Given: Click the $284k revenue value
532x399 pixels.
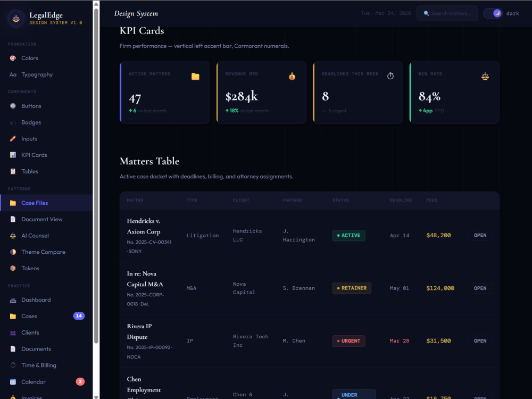Looking at the screenshot, I should click(x=242, y=97).
